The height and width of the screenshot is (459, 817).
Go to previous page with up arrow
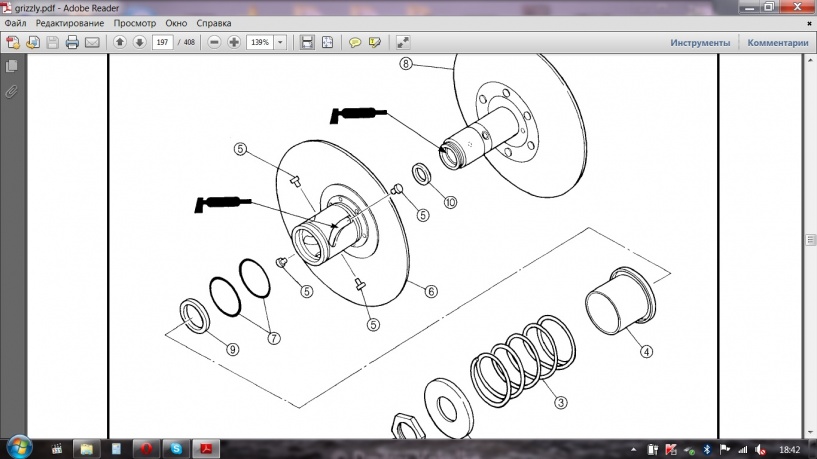(x=120, y=43)
